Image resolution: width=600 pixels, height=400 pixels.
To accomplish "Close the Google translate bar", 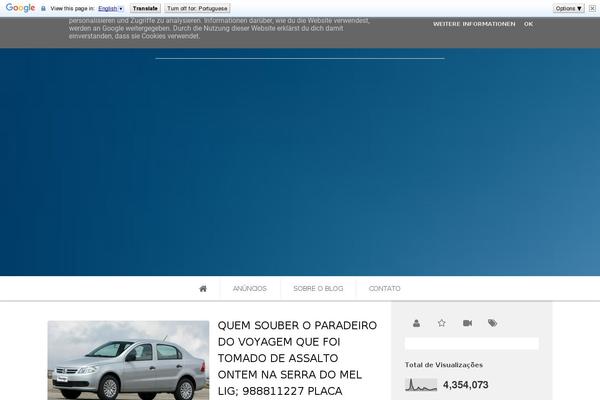I will click(592, 8).
